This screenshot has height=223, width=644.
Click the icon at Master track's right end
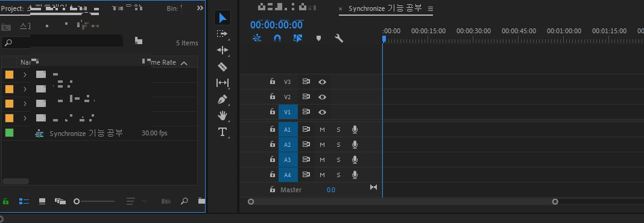tap(373, 187)
